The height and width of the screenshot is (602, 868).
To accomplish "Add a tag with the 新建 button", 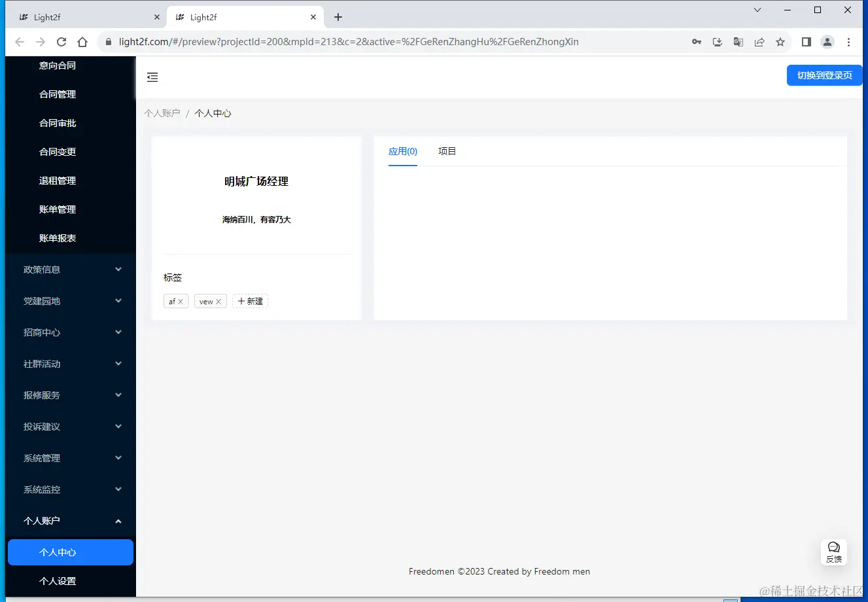I will 250,301.
